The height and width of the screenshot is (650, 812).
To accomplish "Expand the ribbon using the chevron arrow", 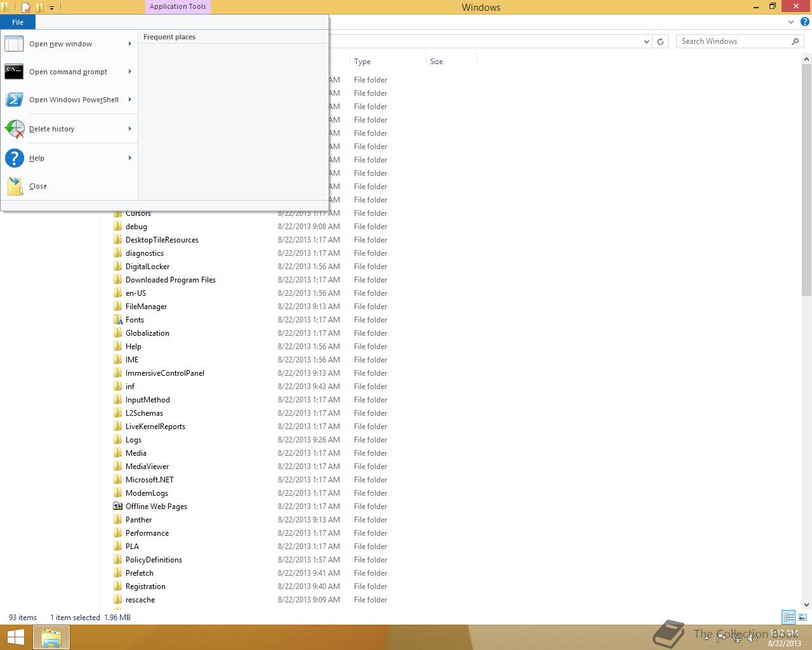I will click(790, 22).
